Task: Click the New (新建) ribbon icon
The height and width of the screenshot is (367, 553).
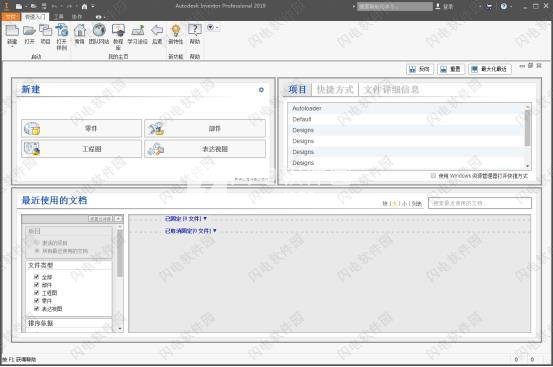Action: pos(12,30)
